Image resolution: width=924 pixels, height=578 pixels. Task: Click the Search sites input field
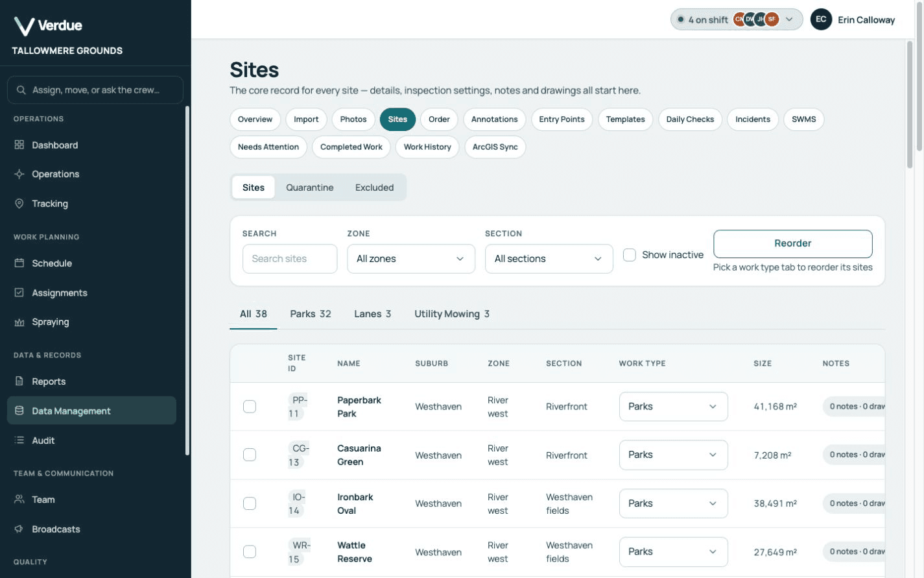290,259
